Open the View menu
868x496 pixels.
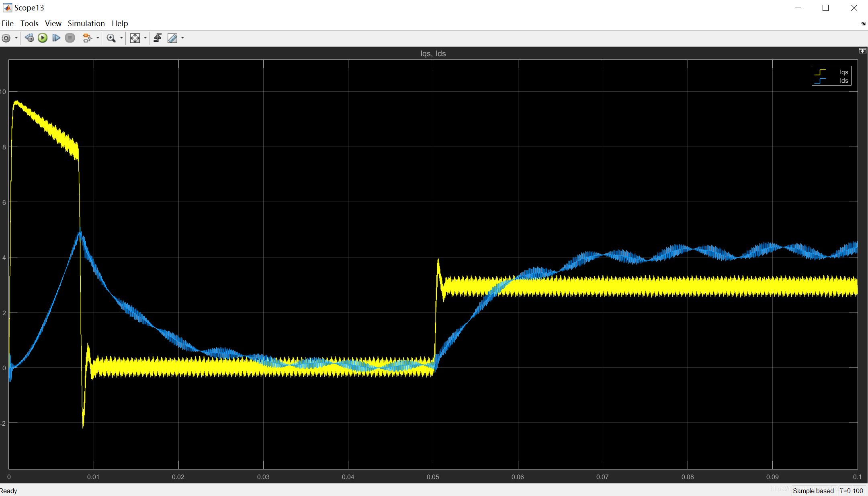(53, 23)
